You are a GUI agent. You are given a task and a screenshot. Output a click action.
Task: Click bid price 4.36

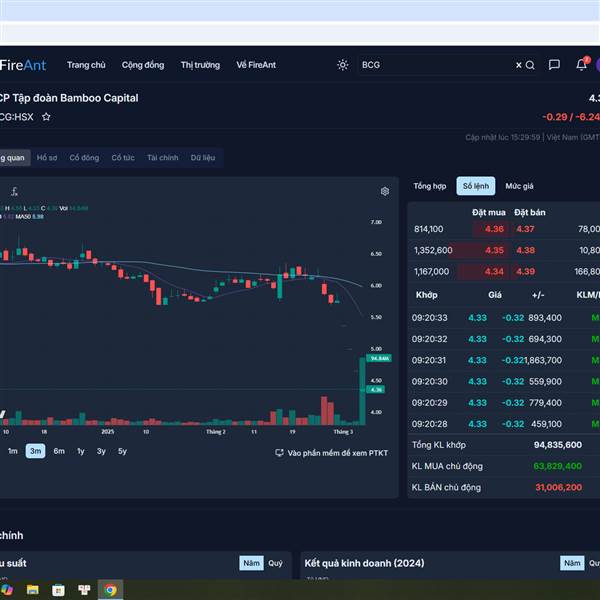(494, 229)
